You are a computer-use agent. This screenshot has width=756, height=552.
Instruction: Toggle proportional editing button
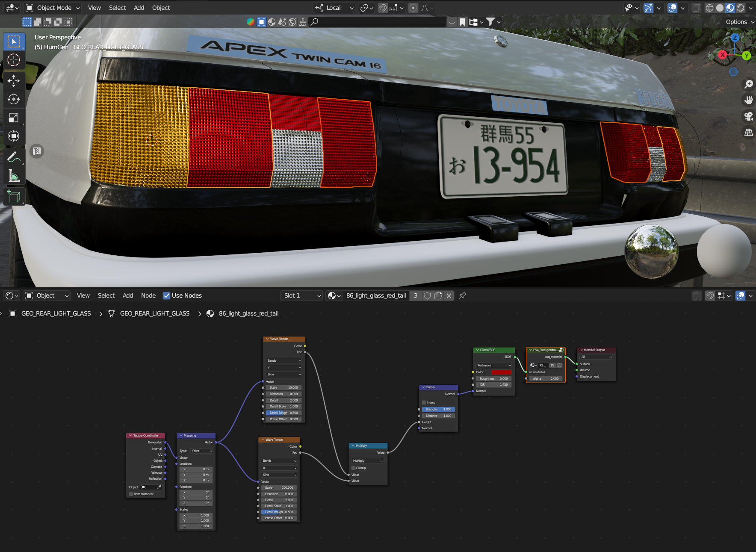point(413,8)
